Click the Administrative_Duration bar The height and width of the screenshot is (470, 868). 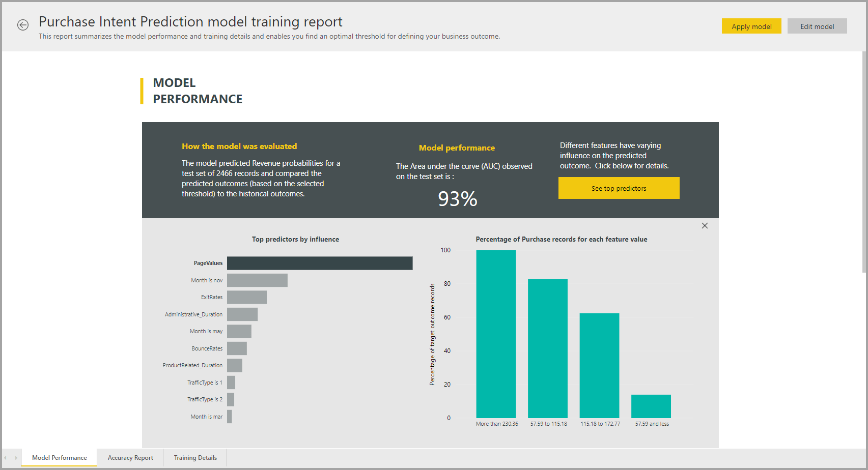click(x=242, y=314)
